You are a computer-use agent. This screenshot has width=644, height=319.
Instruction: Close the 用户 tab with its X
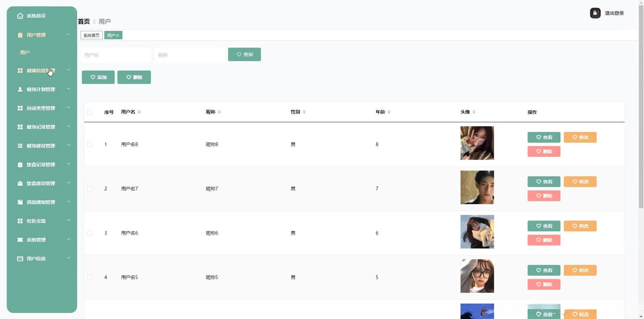tap(117, 36)
